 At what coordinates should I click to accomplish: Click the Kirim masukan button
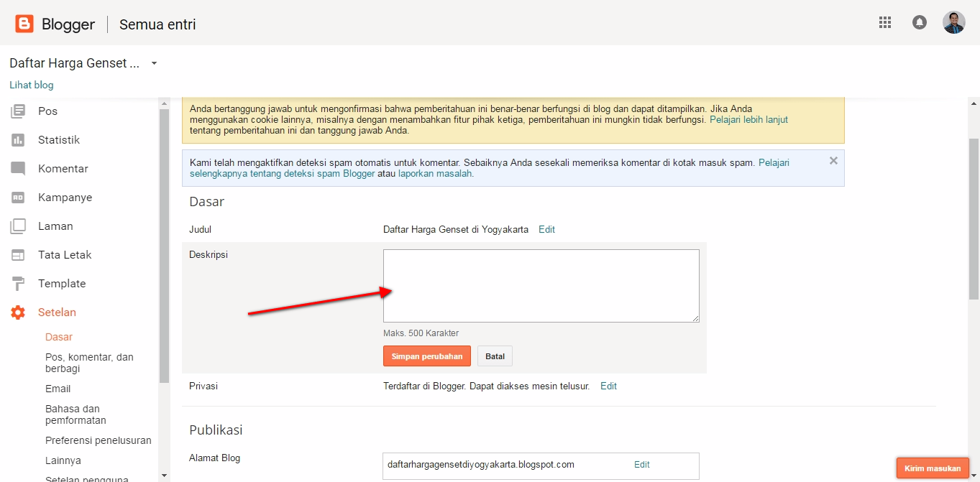pos(933,468)
